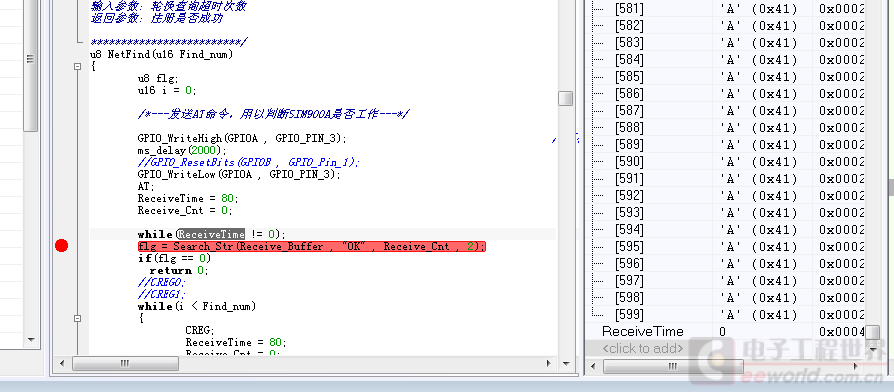Toggle the red breakpoint marker
The height and width of the screenshot is (392, 894).
[62, 246]
